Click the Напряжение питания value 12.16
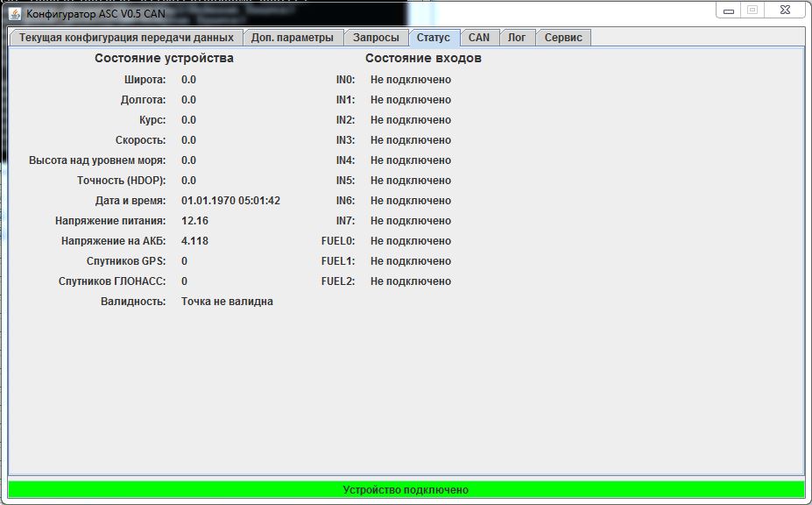Screen dimensions: 812x505 194,221
